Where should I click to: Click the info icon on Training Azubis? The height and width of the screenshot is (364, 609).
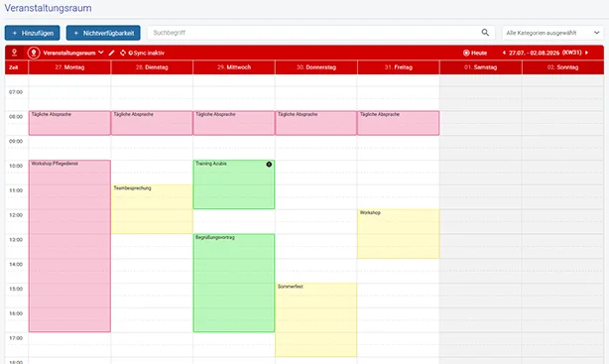click(269, 165)
